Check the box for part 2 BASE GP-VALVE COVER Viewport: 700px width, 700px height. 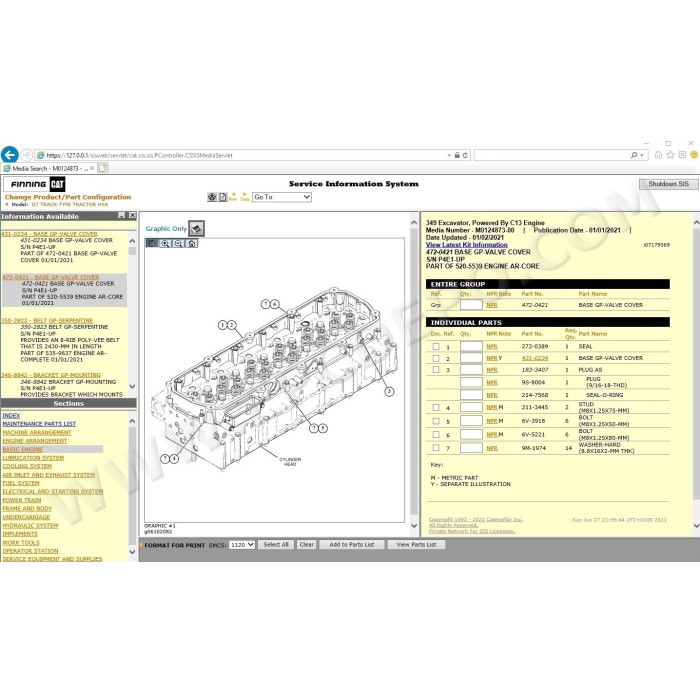[x=436, y=358]
